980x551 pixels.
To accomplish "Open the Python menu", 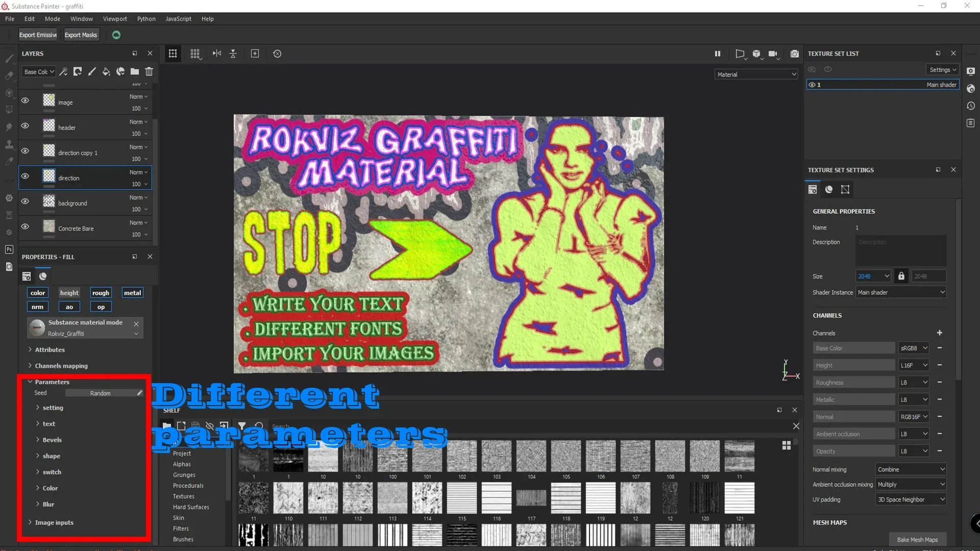I will pos(146,19).
